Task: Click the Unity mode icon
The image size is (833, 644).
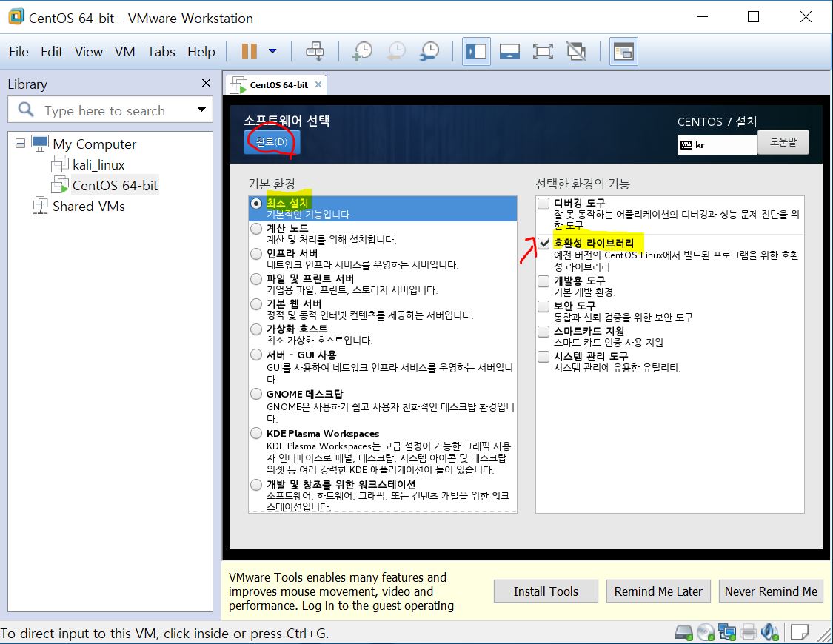Action: point(576,52)
